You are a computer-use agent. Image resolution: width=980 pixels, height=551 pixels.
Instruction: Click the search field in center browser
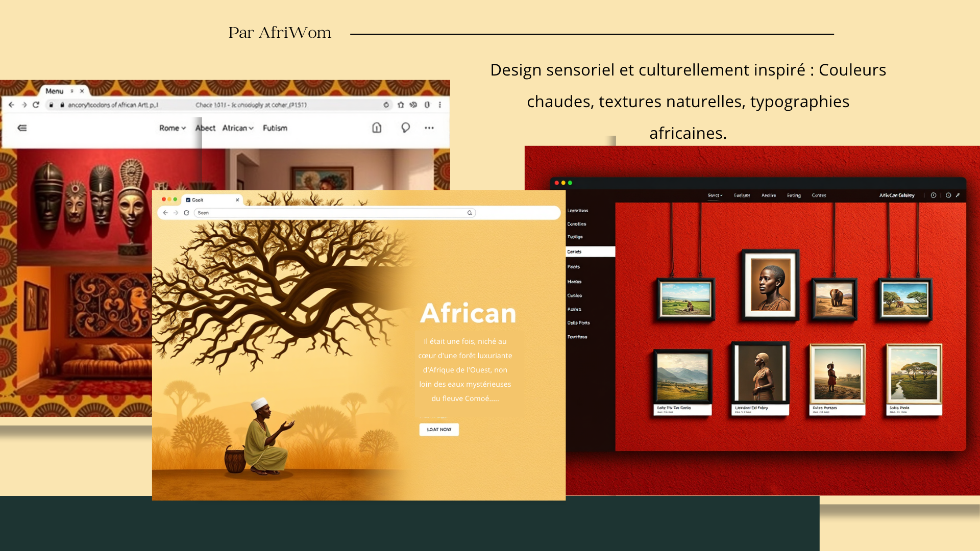(x=332, y=213)
